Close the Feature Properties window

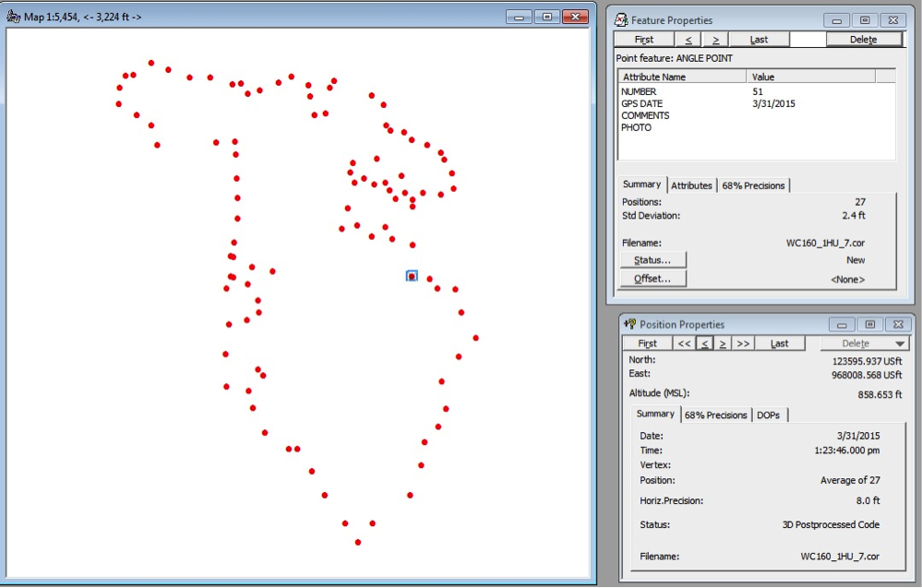coord(893,20)
